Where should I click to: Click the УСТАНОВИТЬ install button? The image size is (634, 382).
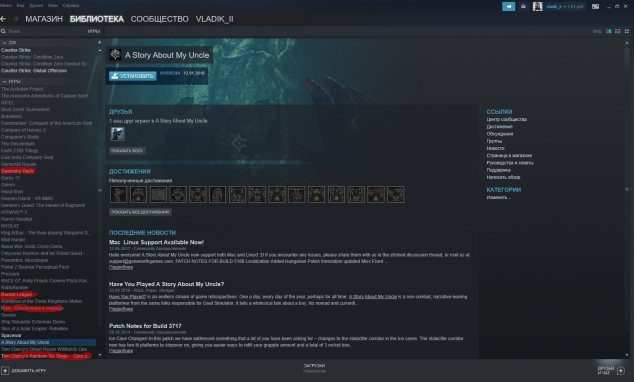click(x=133, y=76)
